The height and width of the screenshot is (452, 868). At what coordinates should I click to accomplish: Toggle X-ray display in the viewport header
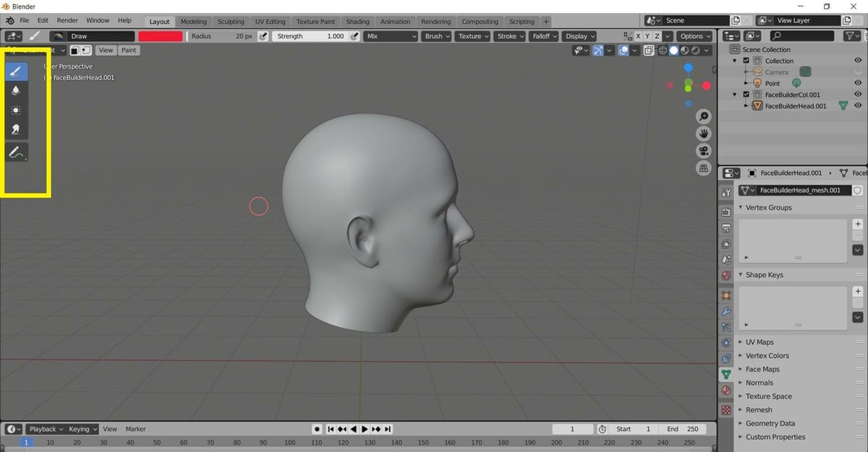pos(649,51)
